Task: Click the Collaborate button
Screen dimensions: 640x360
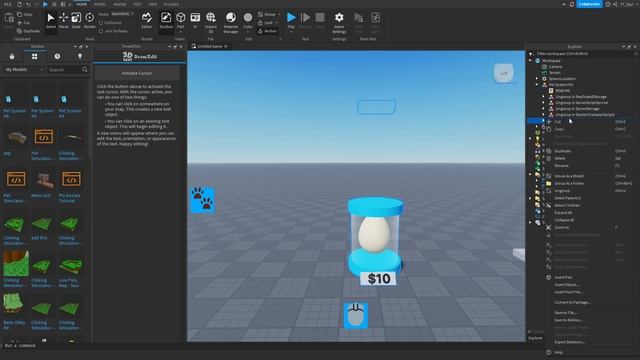Action: tap(589, 4)
